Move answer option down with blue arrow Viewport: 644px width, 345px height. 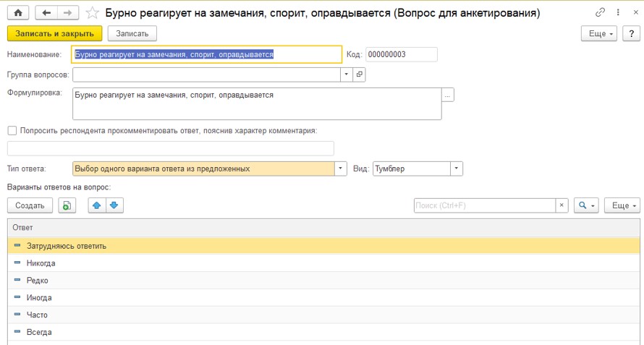point(114,205)
